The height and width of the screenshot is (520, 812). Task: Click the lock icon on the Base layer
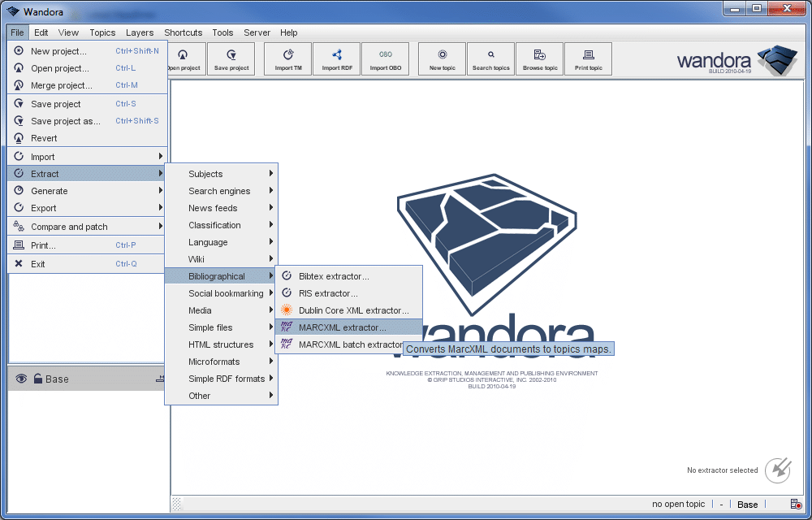[38, 378]
